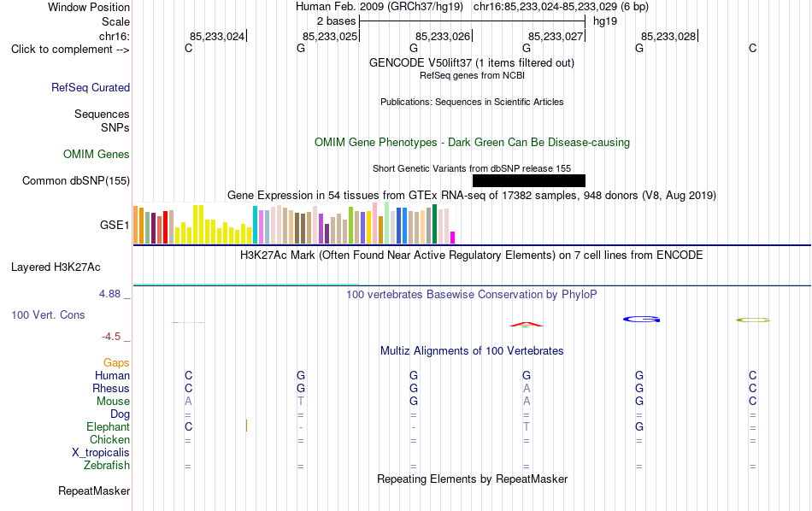Select the Rhesus alignment row label

click(111, 388)
